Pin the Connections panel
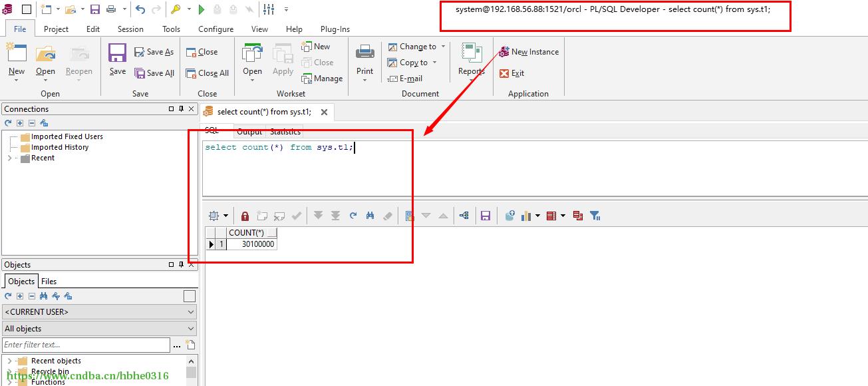 tap(181, 108)
